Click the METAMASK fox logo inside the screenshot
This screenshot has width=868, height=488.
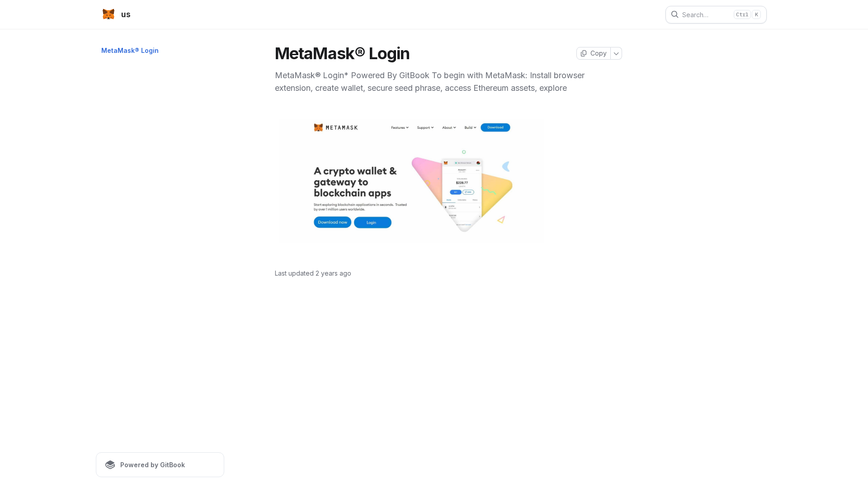click(x=319, y=127)
